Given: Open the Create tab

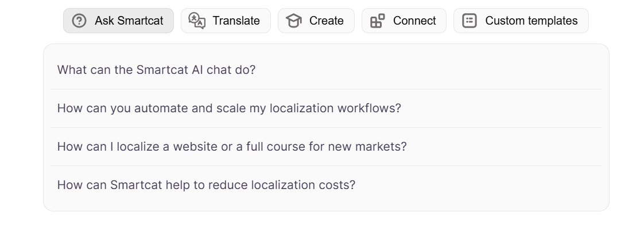Looking at the screenshot, I should [316, 21].
